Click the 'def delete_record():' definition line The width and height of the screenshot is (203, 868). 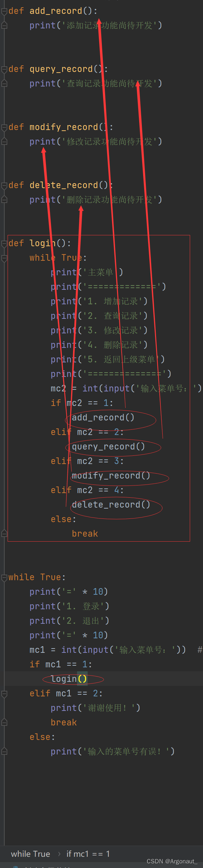click(x=61, y=185)
